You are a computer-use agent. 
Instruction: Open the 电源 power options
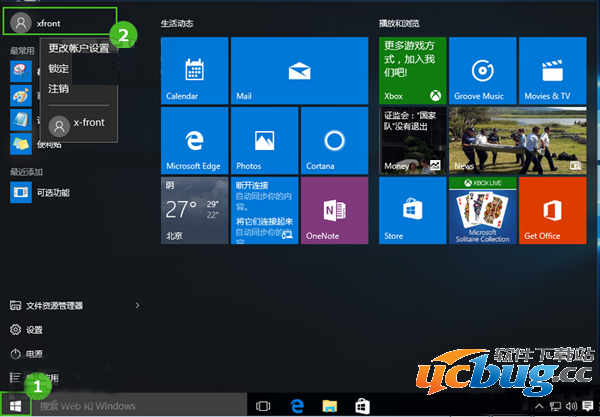(x=26, y=354)
